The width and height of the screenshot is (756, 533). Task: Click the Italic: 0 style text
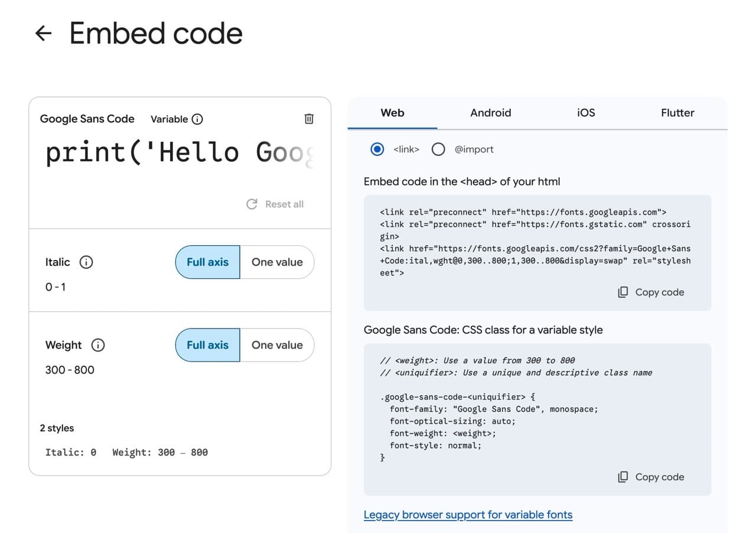(71, 453)
